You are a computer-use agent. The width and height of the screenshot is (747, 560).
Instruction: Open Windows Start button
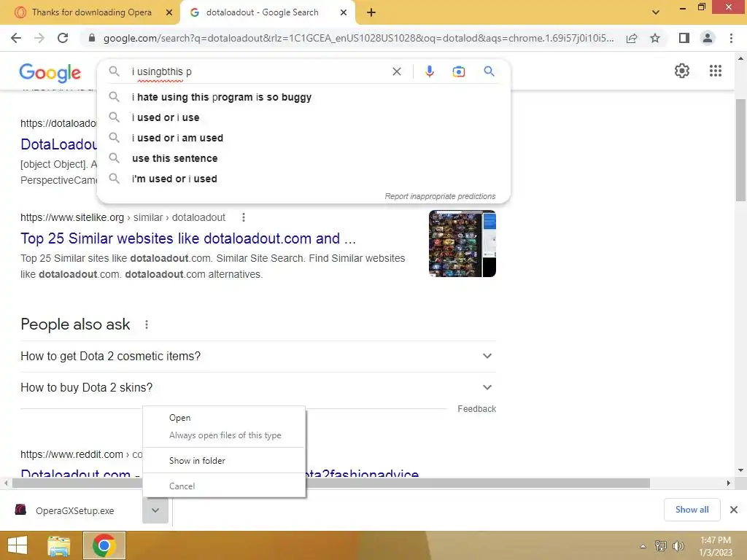[x=18, y=545]
